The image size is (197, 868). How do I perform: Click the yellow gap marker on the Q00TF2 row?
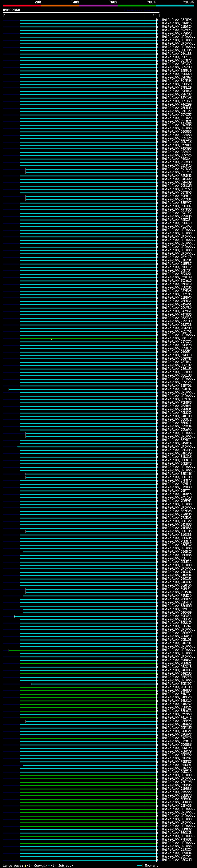point(51,340)
